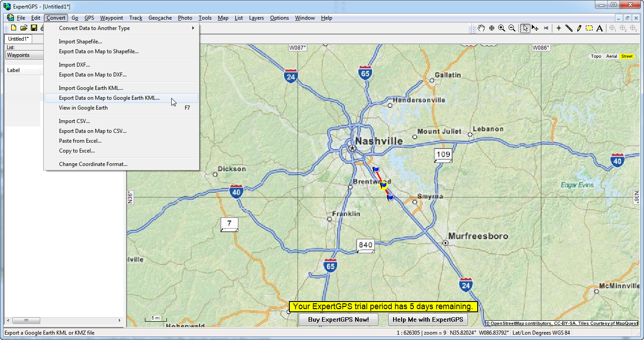Click the Open folder toolbar icon
The width and height of the screenshot is (644, 340).
click(x=24, y=28)
